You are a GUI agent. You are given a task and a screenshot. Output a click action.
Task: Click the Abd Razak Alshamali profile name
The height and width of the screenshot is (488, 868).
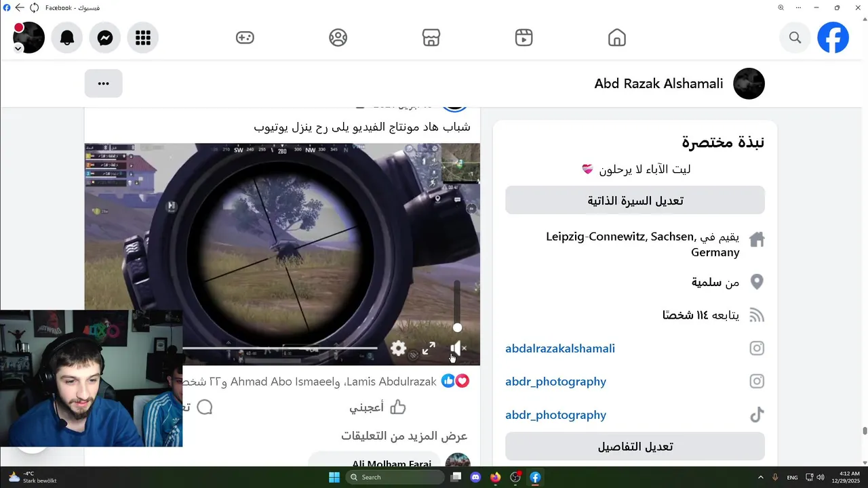(x=658, y=83)
